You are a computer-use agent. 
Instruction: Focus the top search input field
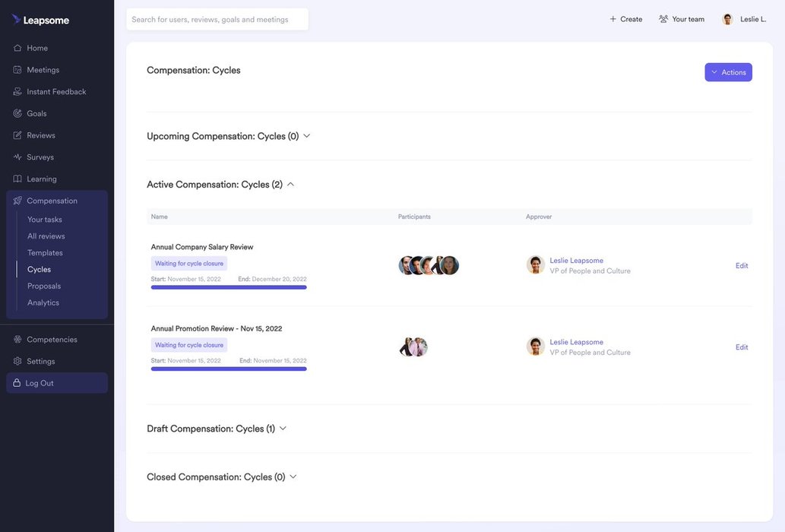tap(217, 19)
